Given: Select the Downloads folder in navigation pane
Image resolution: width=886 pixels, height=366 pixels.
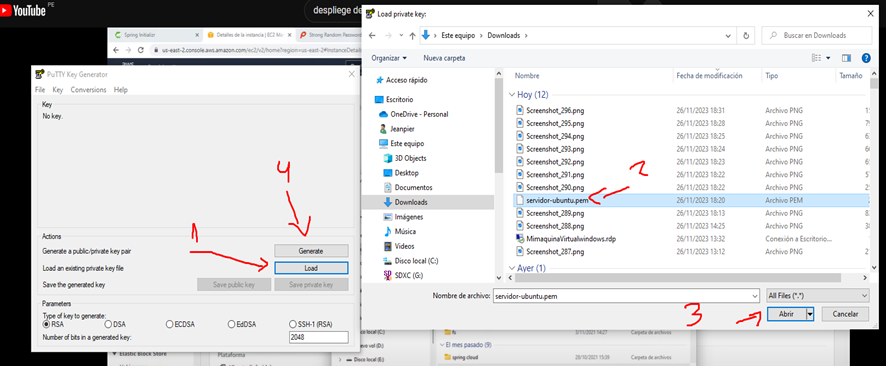Looking at the screenshot, I should coord(405,202).
